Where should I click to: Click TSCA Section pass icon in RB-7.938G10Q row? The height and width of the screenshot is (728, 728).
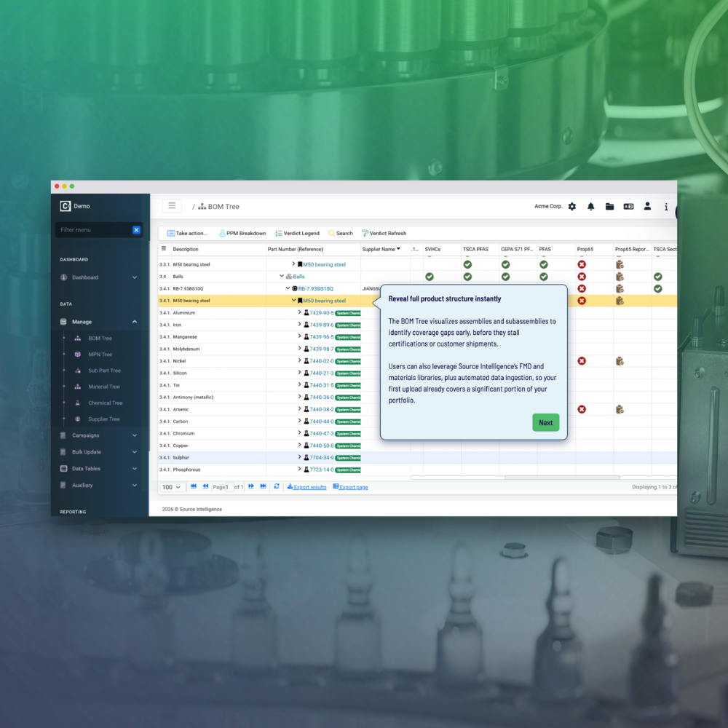658,289
